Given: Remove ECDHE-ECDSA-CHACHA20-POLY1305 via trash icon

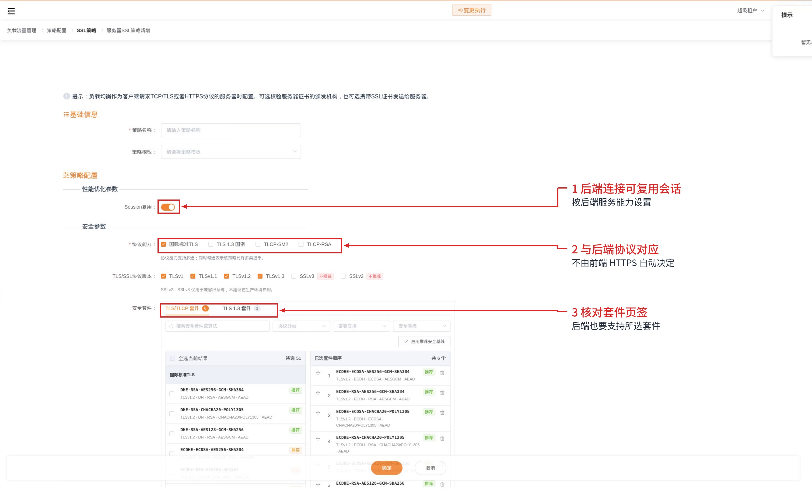Looking at the screenshot, I should point(442,413).
